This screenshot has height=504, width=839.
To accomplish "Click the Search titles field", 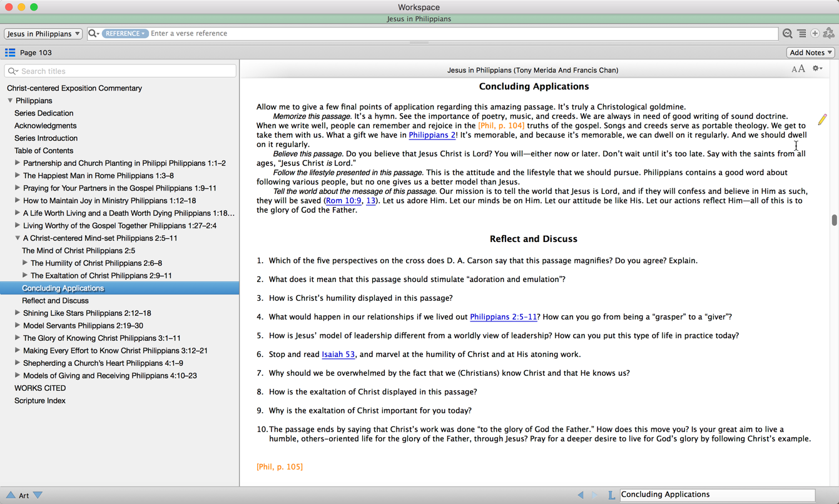I will (125, 71).
